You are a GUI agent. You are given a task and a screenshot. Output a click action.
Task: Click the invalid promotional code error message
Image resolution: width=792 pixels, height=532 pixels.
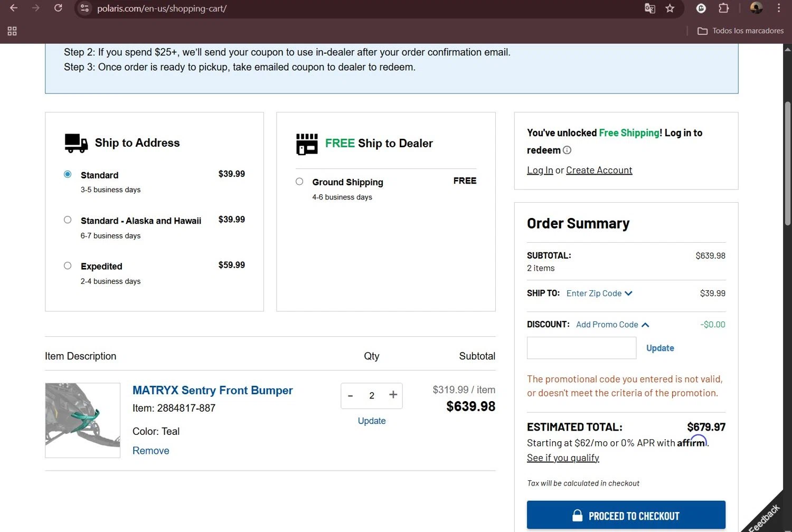[625, 386]
